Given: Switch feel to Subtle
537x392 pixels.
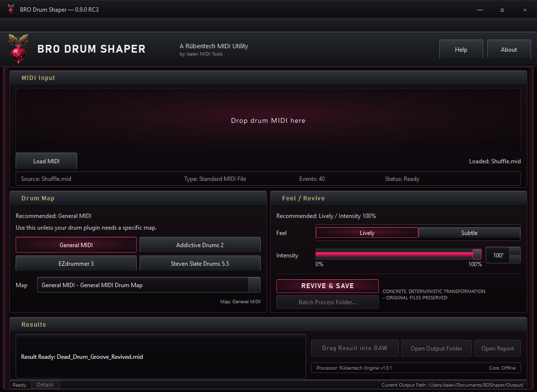Looking at the screenshot, I should click(469, 233).
